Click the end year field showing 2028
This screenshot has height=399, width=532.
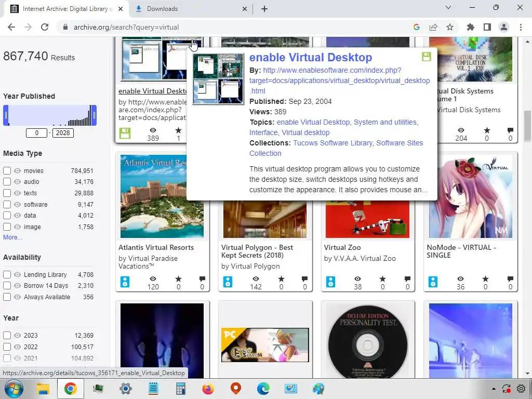pyautogui.click(x=63, y=132)
